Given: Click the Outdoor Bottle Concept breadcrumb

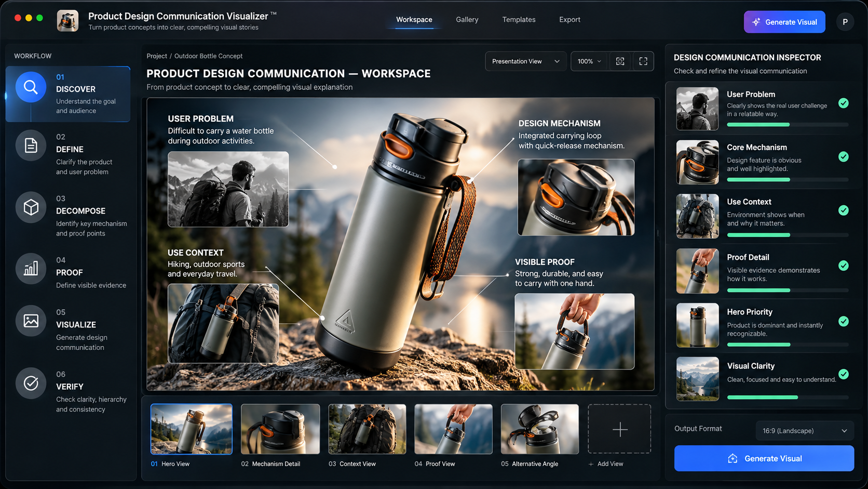Looking at the screenshot, I should (x=208, y=56).
